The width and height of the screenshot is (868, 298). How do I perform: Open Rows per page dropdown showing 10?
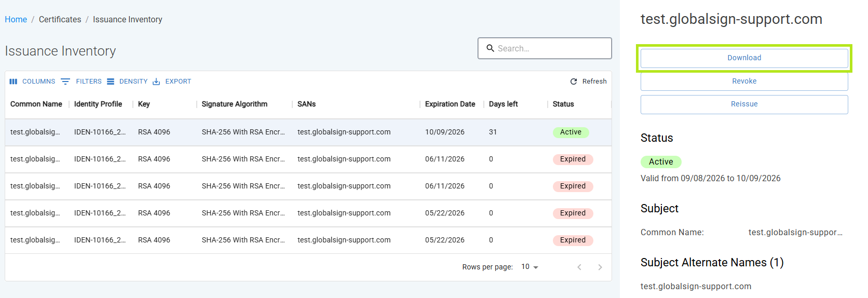click(530, 267)
